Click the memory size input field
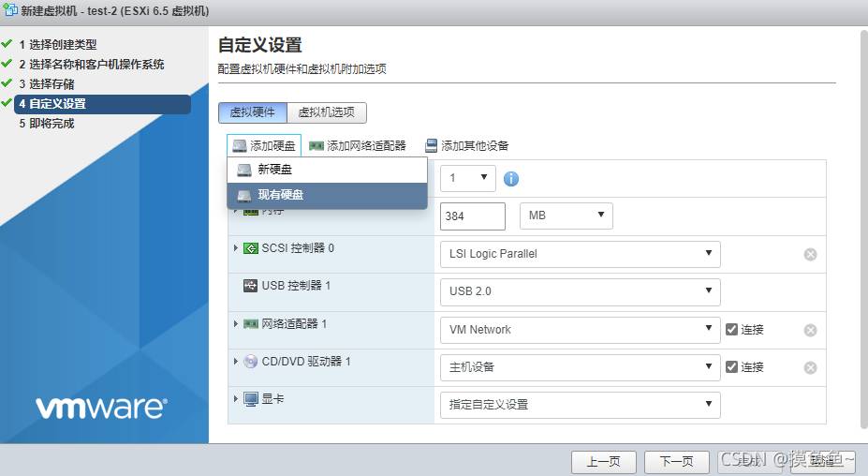 point(472,216)
